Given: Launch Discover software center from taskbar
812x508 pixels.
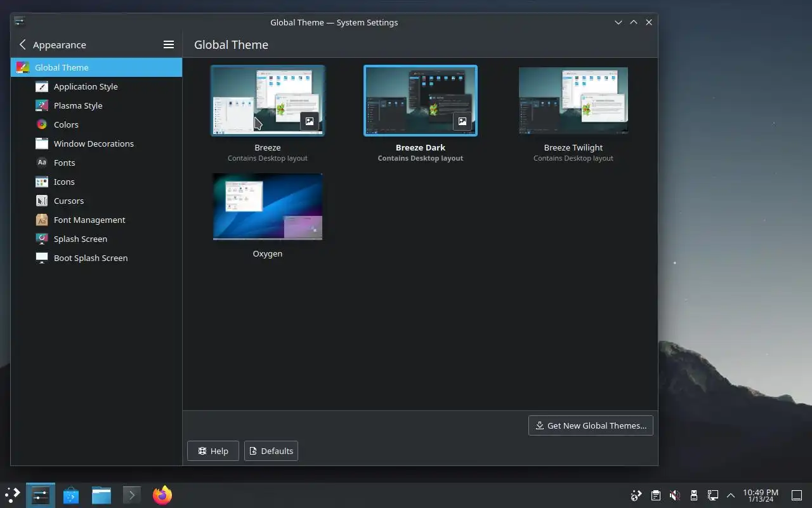Looking at the screenshot, I should [x=71, y=495].
